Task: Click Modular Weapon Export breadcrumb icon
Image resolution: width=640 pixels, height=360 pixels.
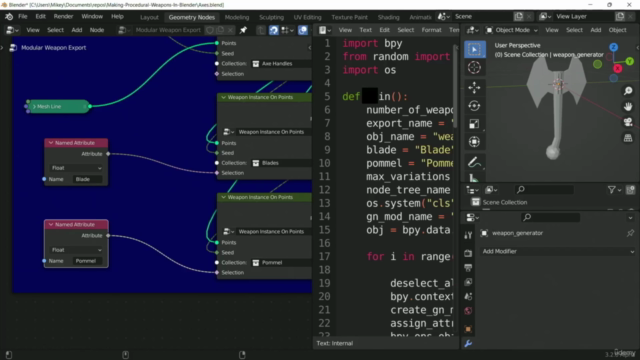Action: [x=13, y=48]
